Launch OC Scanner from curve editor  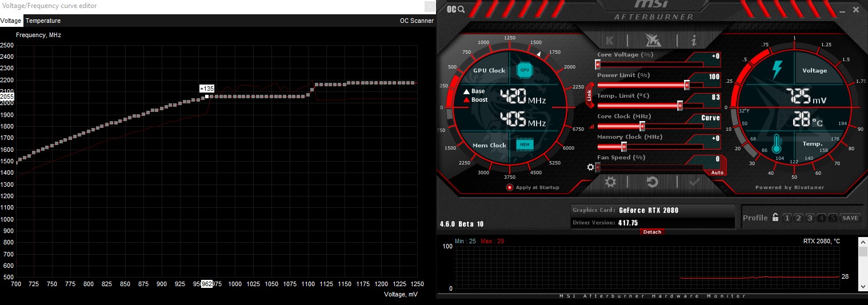[417, 21]
